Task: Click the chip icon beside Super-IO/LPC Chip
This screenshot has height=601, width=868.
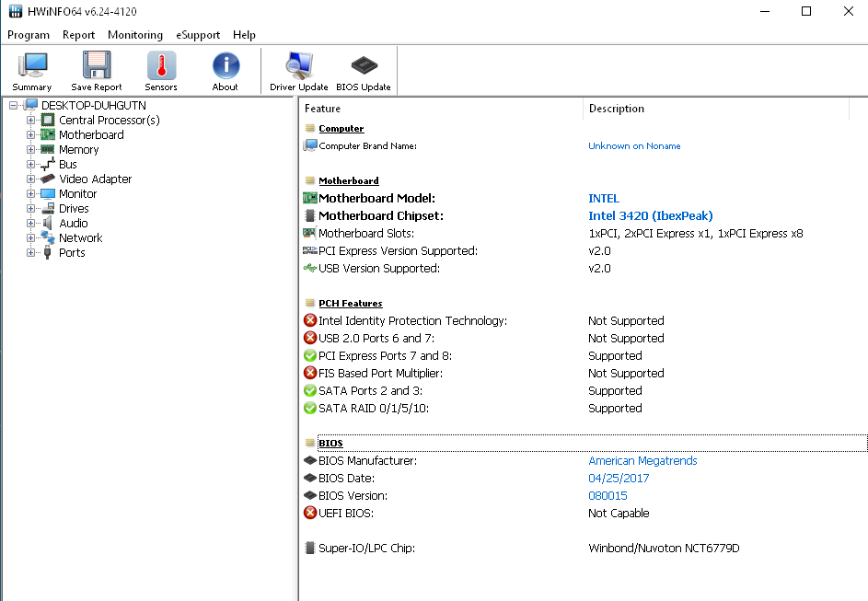Action: click(310, 548)
